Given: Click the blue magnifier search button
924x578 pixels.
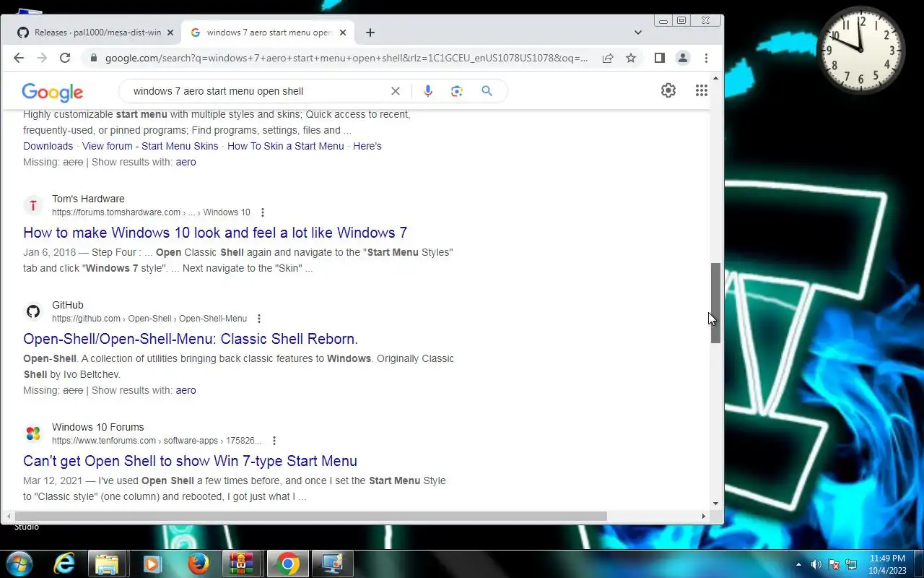Looking at the screenshot, I should (x=487, y=91).
